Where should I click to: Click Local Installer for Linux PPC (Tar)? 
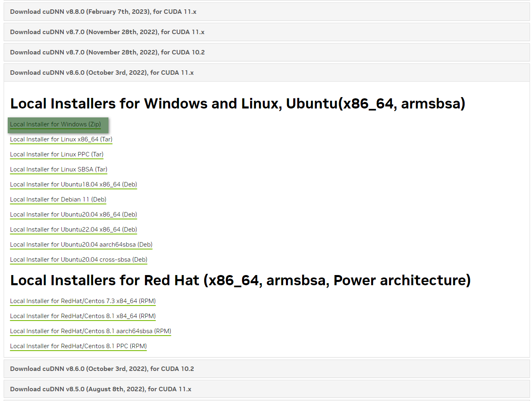(x=57, y=154)
